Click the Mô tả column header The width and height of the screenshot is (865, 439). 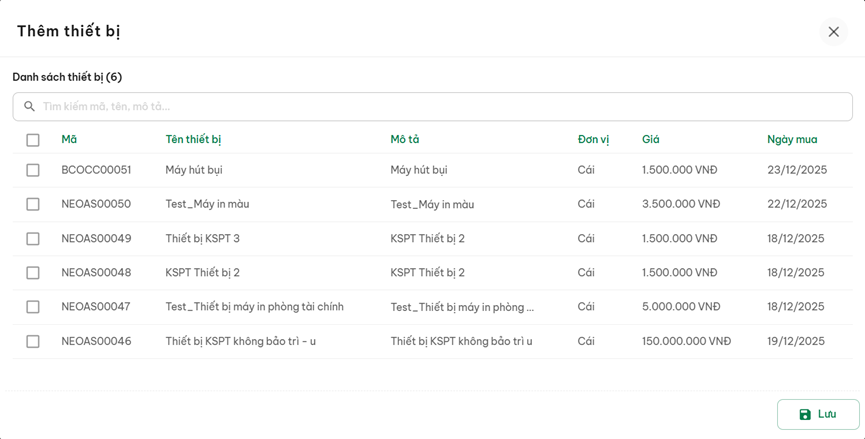(404, 140)
